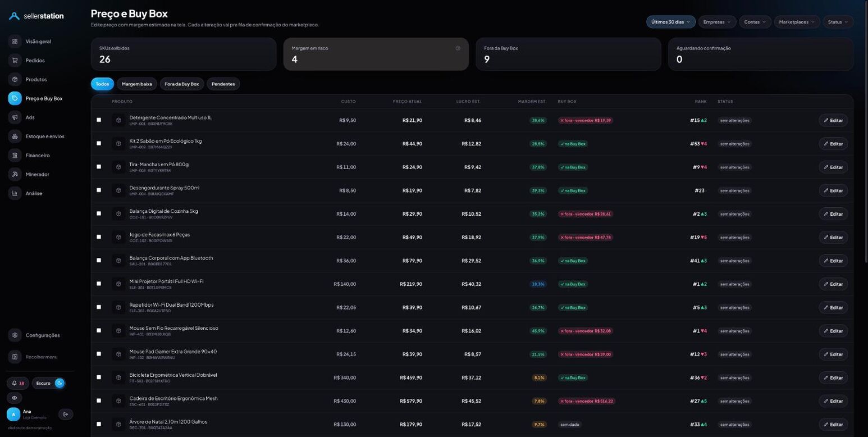
Task: Open the Status filter dropdown
Action: coord(838,22)
